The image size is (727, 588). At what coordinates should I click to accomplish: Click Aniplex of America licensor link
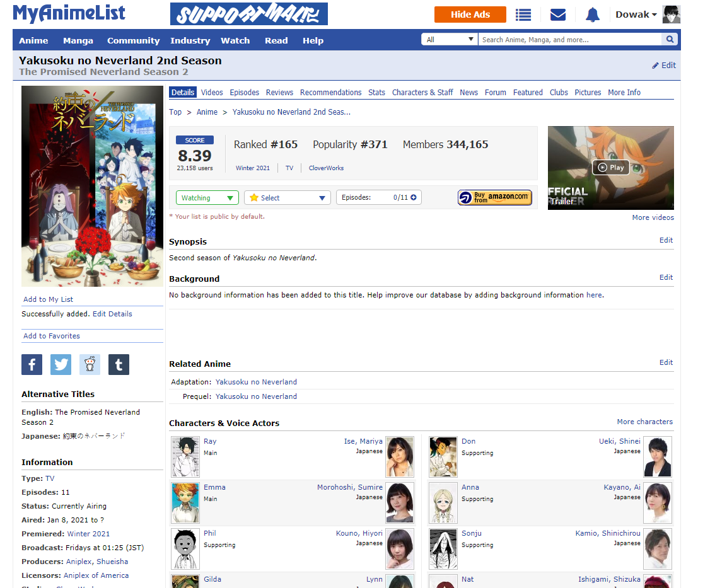click(x=96, y=575)
